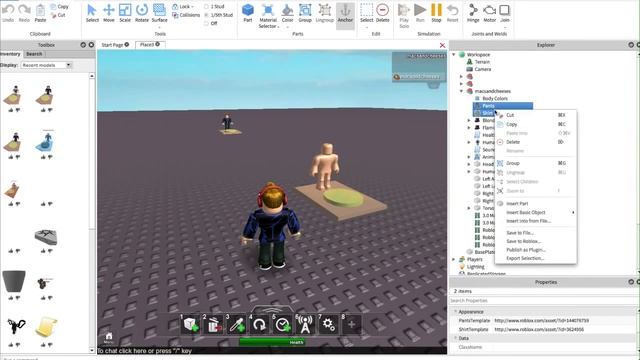The image size is (640, 360).
Task: Select Terrain in the Explorer tree
Action: coord(482,62)
